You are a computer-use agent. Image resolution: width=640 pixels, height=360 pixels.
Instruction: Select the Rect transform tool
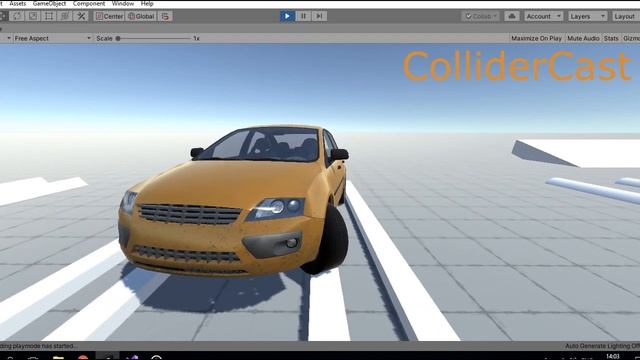[49, 16]
